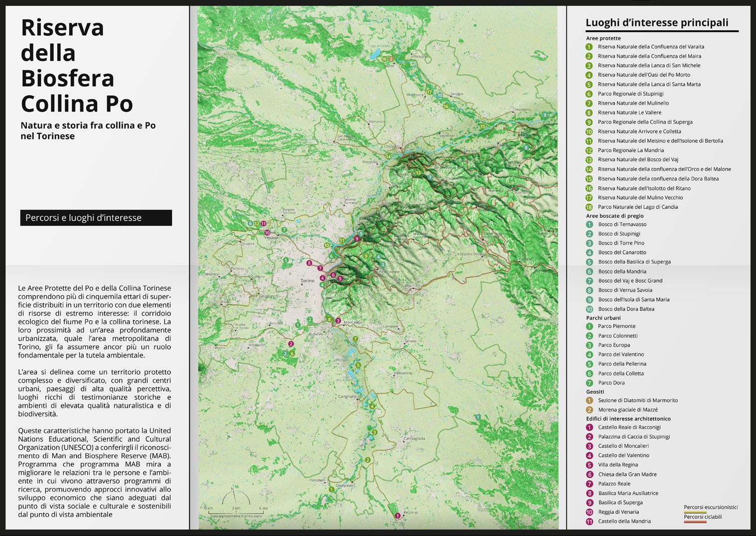Click legend badge for Parco Regionale di Stupinigi

[589, 94]
